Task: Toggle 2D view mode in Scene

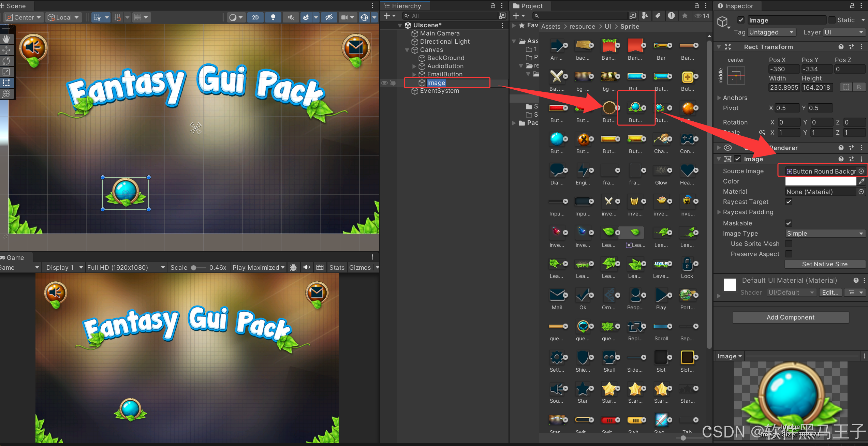Action: point(255,17)
